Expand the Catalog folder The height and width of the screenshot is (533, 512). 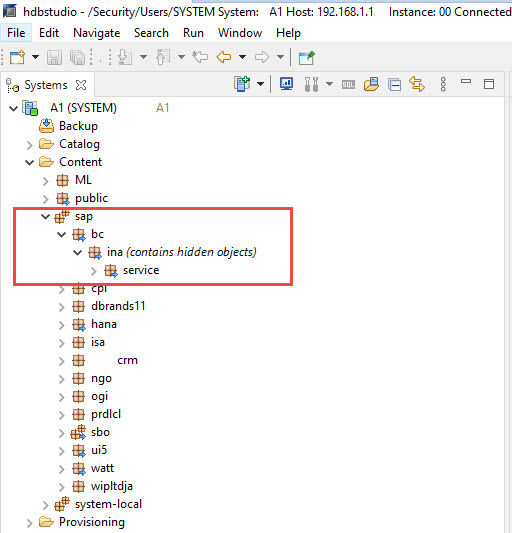coord(30,145)
